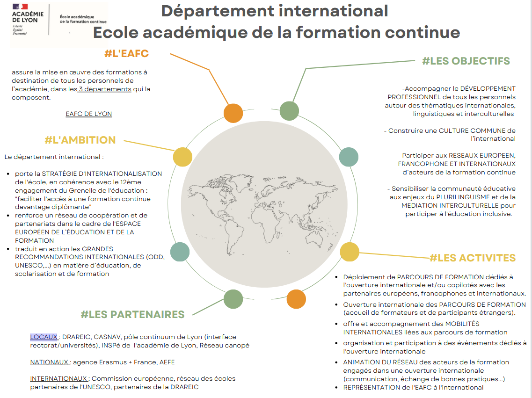Click the green circle linked to #LES OBJECTIFS
This screenshot has width=532, height=398.
[x=289, y=111]
